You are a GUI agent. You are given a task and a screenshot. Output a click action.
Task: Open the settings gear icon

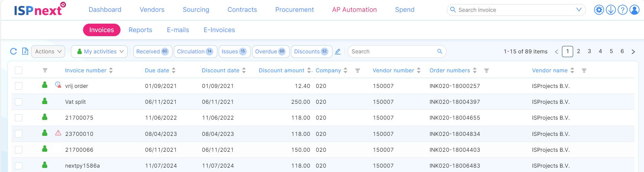point(599,10)
